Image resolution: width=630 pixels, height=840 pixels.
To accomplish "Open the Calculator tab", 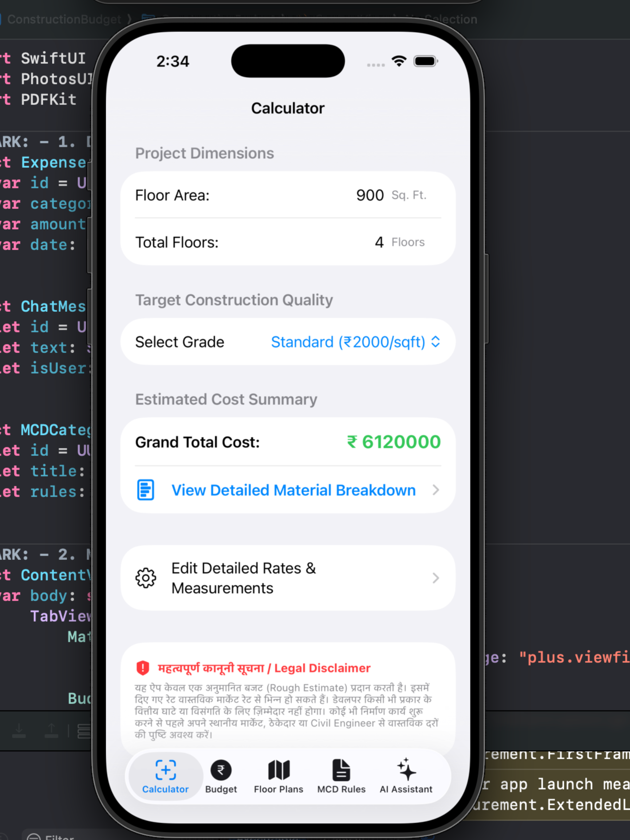I will point(165,776).
